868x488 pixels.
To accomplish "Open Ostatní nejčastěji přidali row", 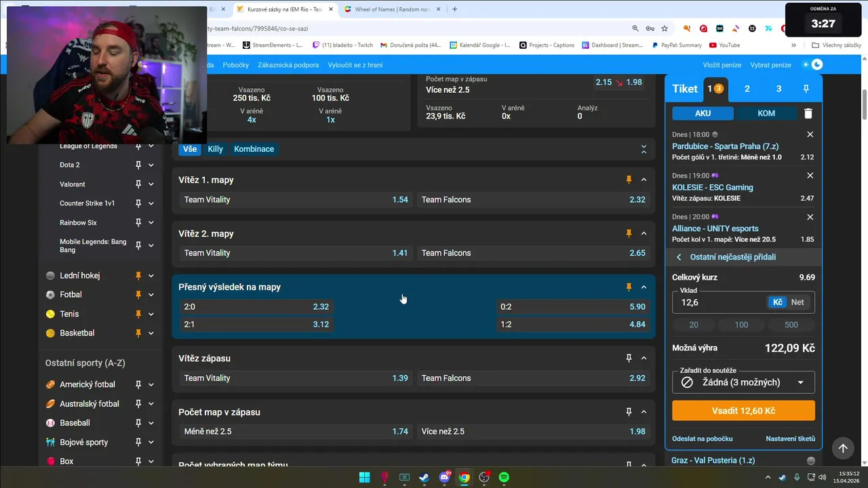I will click(743, 257).
